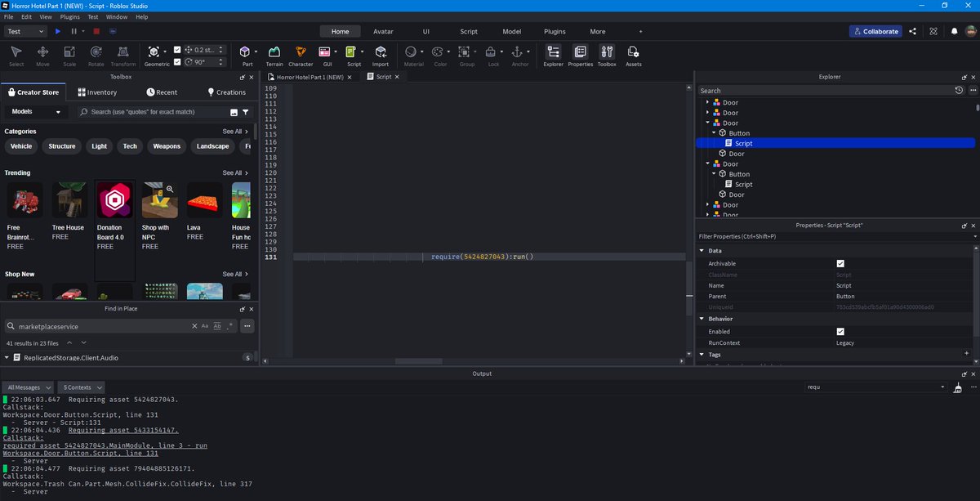This screenshot has height=501, width=980.
Task: Toggle the rotate snapping checkbox
Action: [177, 62]
